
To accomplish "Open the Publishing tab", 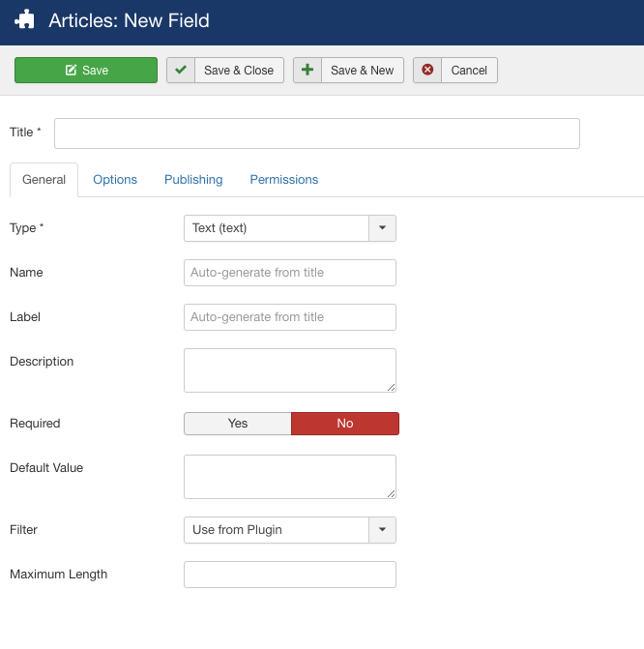I will (193, 180).
